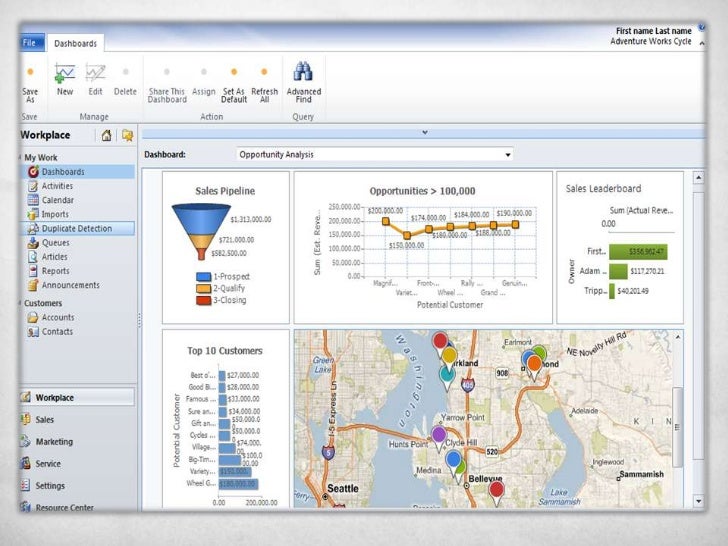Image resolution: width=728 pixels, height=546 pixels.
Task: Click the blue 1-Prospect legend swatch
Action: [x=204, y=275]
